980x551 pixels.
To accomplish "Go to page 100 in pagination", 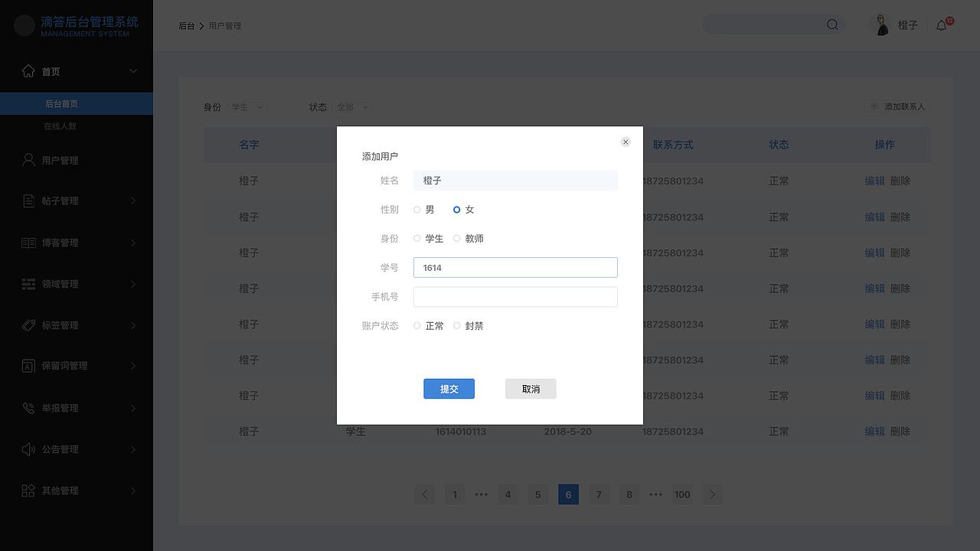I will click(682, 494).
